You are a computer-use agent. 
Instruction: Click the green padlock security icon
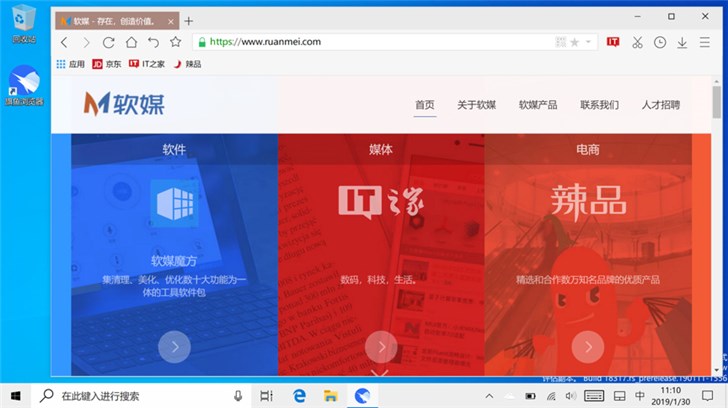pos(202,42)
